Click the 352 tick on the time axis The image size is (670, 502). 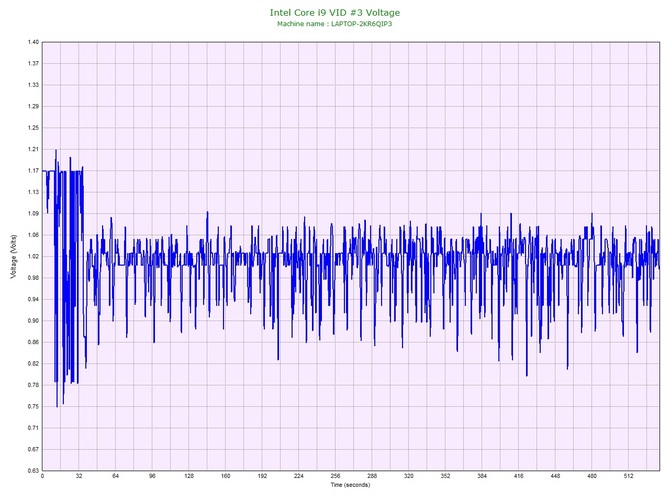pyautogui.click(x=445, y=476)
